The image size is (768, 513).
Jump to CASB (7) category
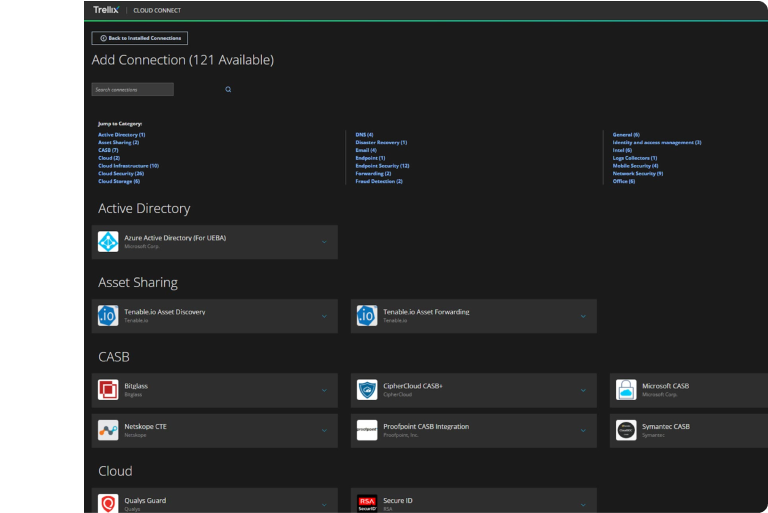pos(108,150)
